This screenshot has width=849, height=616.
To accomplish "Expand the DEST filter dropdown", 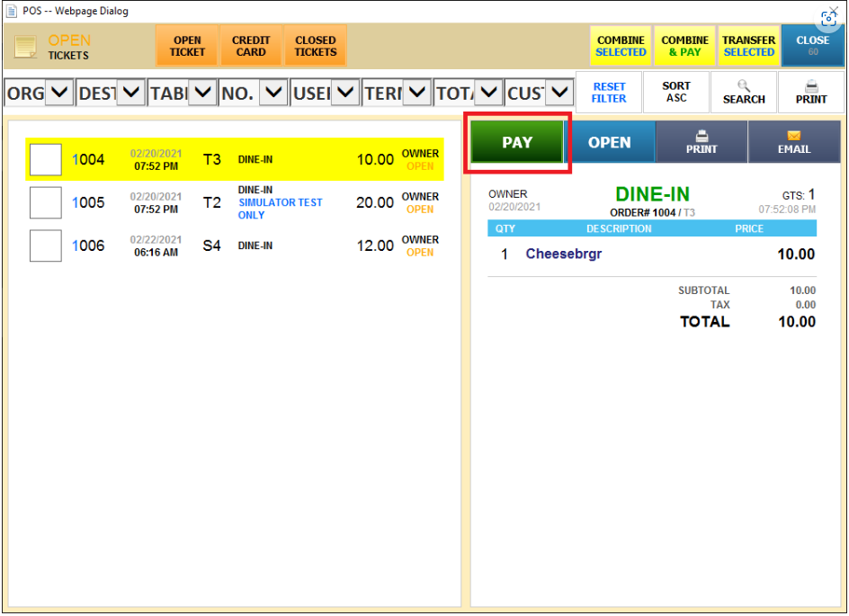I will coord(130,92).
